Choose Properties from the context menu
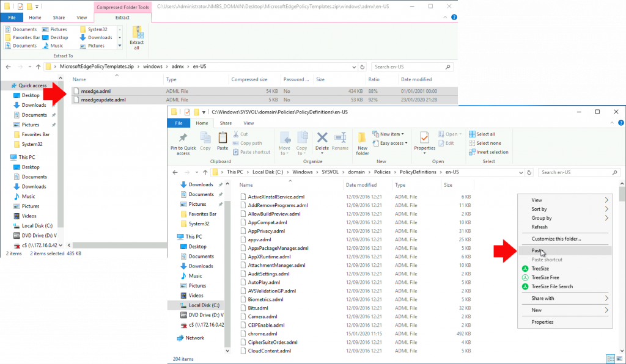Screen dimensions: 626x364 564,322
